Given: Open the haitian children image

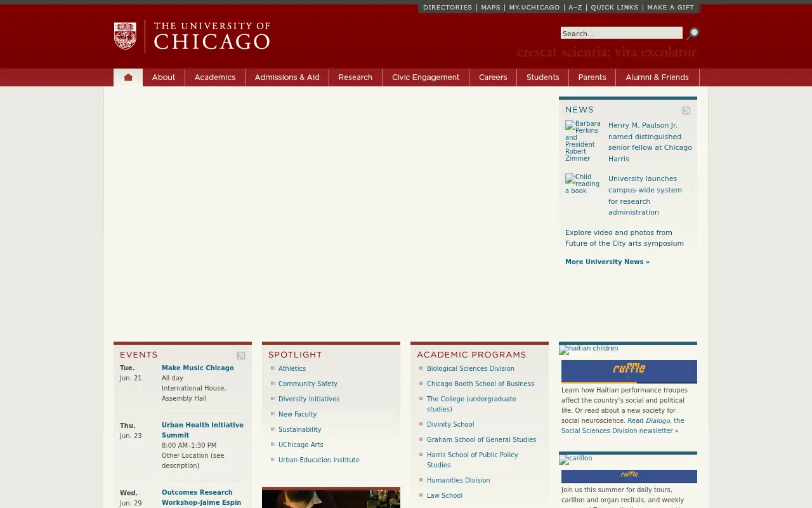Looking at the screenshot, I should (589, 349).
